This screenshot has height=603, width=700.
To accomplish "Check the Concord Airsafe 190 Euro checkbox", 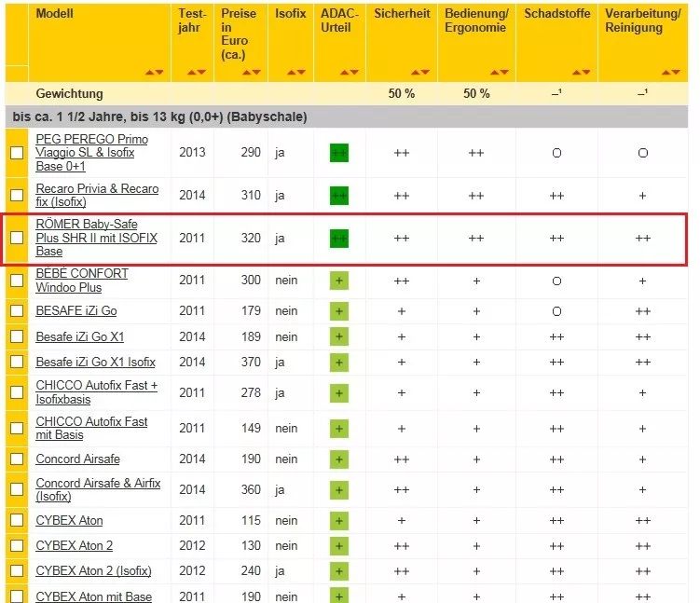I will point(17,459).
